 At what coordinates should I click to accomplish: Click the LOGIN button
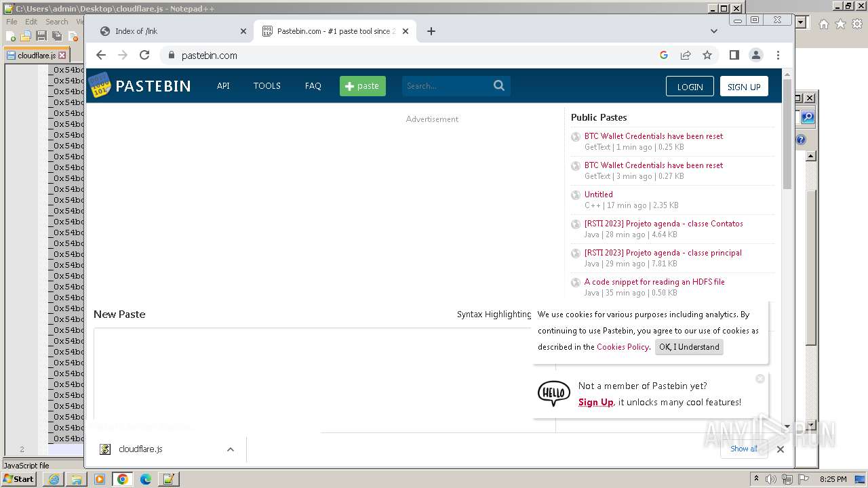[x=690, y=87]
